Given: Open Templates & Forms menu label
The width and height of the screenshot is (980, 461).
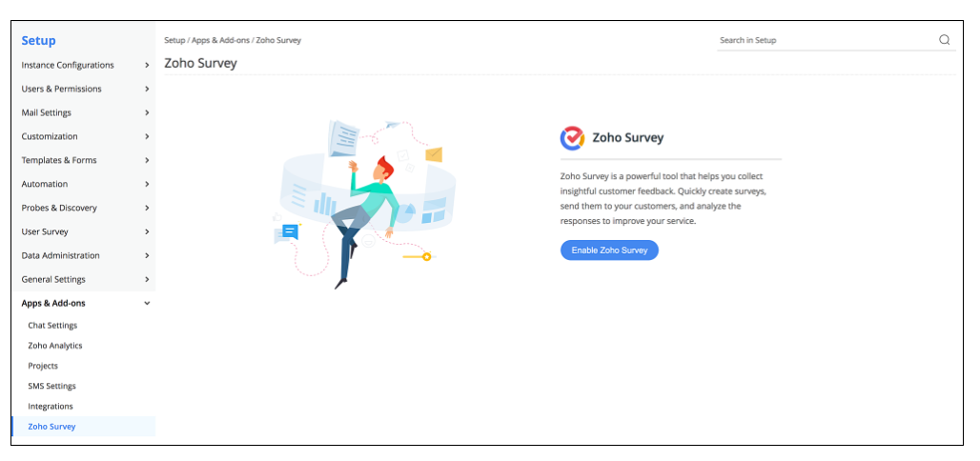Looking at the screenshot, I should click(59, 160).
